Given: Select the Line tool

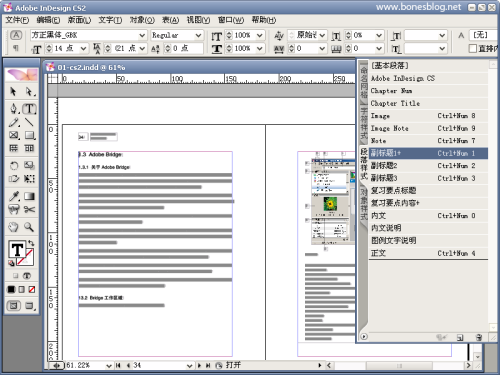Looking at the screenshot, I should [29, 122].
